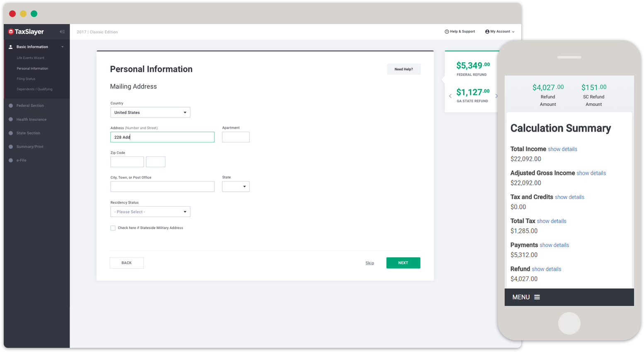The image size is (644, 352).
Task: Expand Basic Information section arrow
Action: pyautogui.click(x=63, y=47)
